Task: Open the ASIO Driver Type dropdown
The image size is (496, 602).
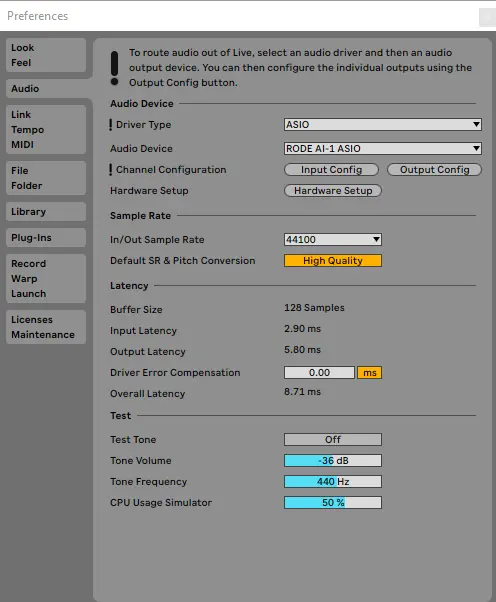Action: click(383, 124)
